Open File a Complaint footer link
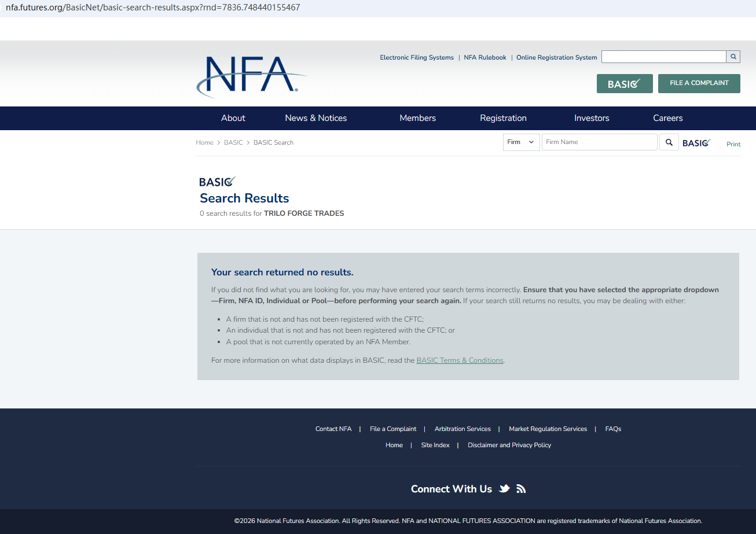Screen dimensions: 756x534 [393, 429]
